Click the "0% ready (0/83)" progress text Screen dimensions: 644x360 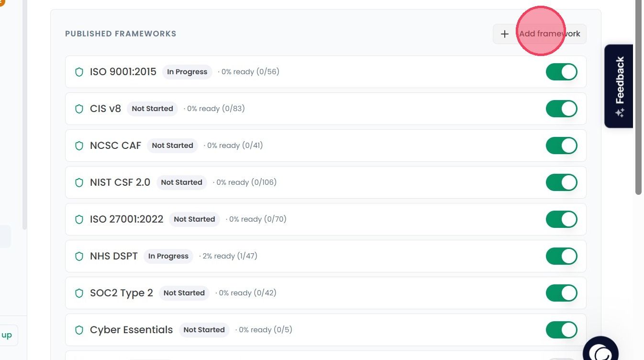pos(216,109)
